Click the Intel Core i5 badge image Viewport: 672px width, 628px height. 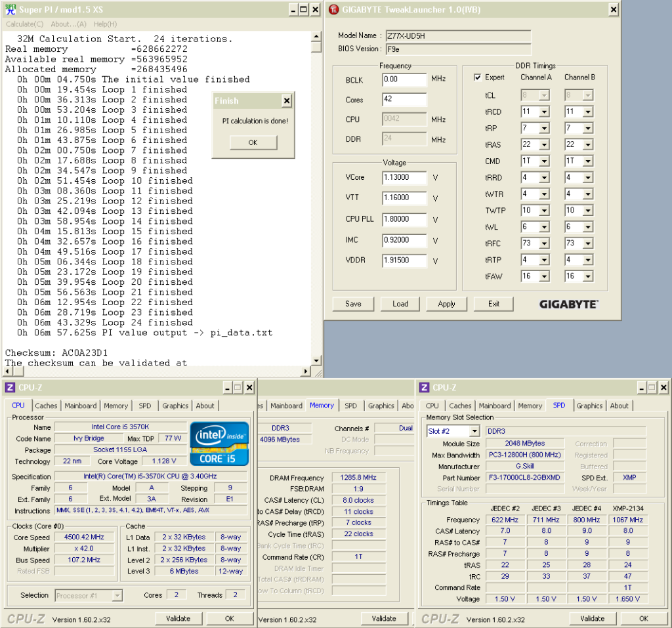click(219, 444)
